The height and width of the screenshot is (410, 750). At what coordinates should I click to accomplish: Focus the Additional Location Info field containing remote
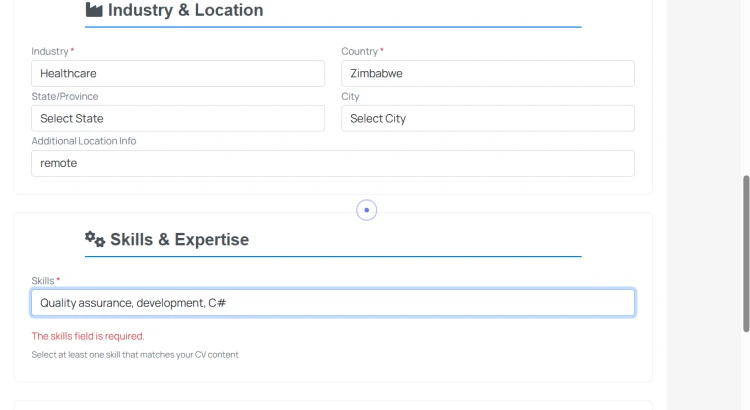(332, 163)
